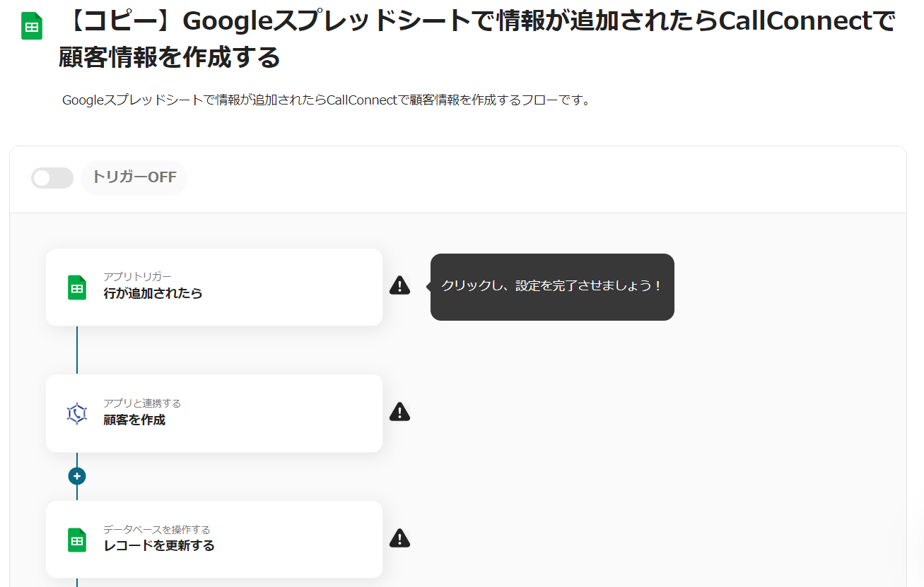
Task: Click the tooltip クリックし、設定を完了させましょう！
Action: point(552,287)
